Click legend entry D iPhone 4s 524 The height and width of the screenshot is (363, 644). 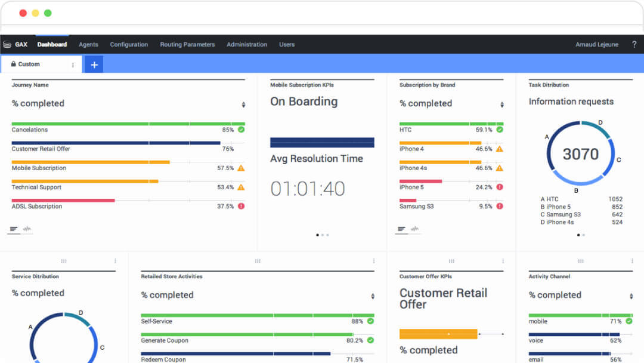point(581,222)
